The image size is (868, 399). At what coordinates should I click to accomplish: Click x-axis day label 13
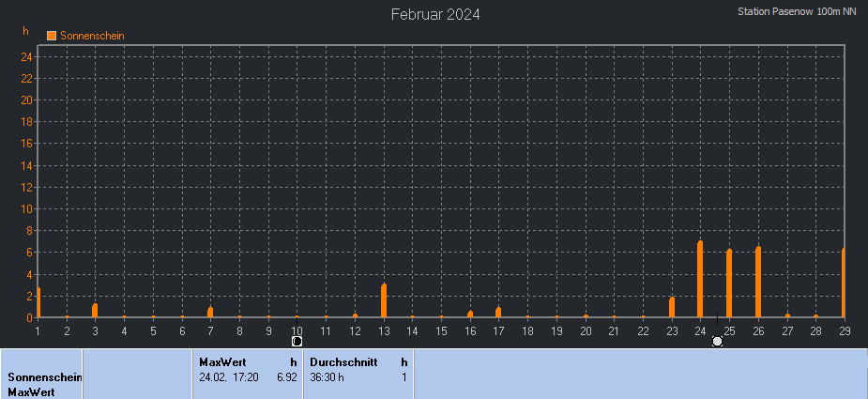click(384, 330)
